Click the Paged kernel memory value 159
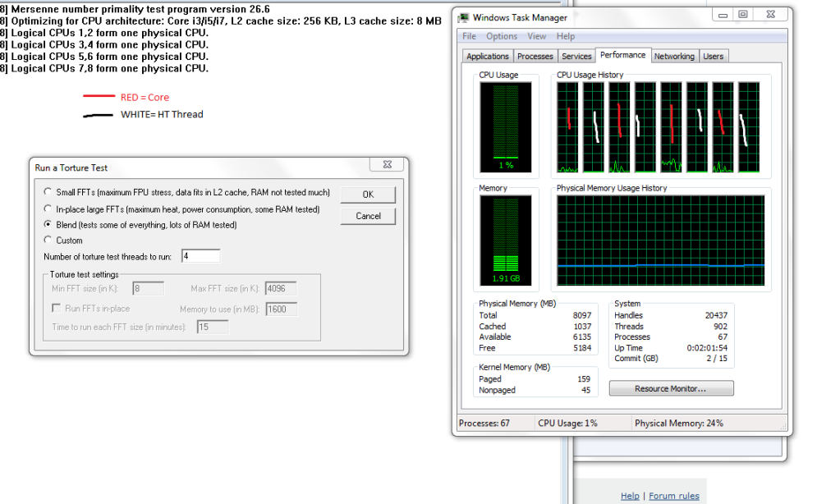Viewport: 840px width, 504px height. [x=584, y=378]
